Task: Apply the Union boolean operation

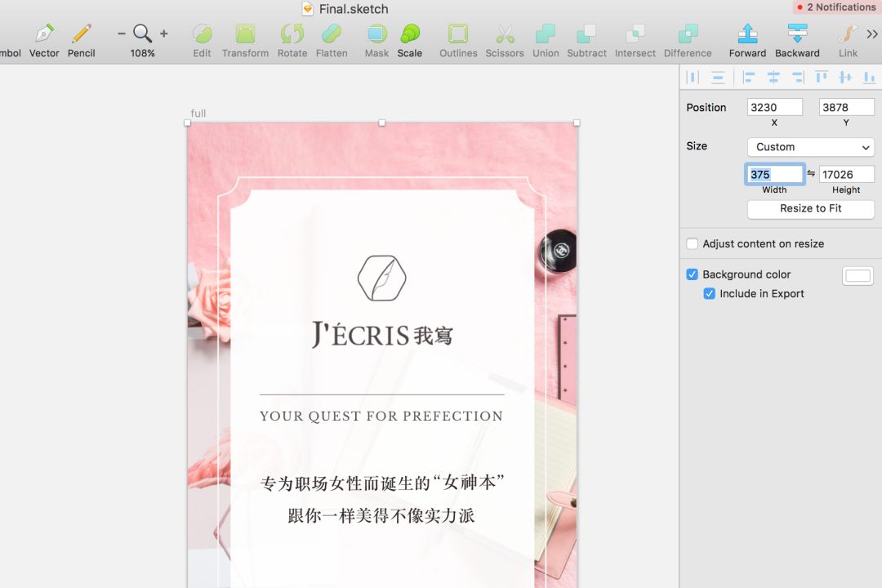Action: click(x=546, y=40)
